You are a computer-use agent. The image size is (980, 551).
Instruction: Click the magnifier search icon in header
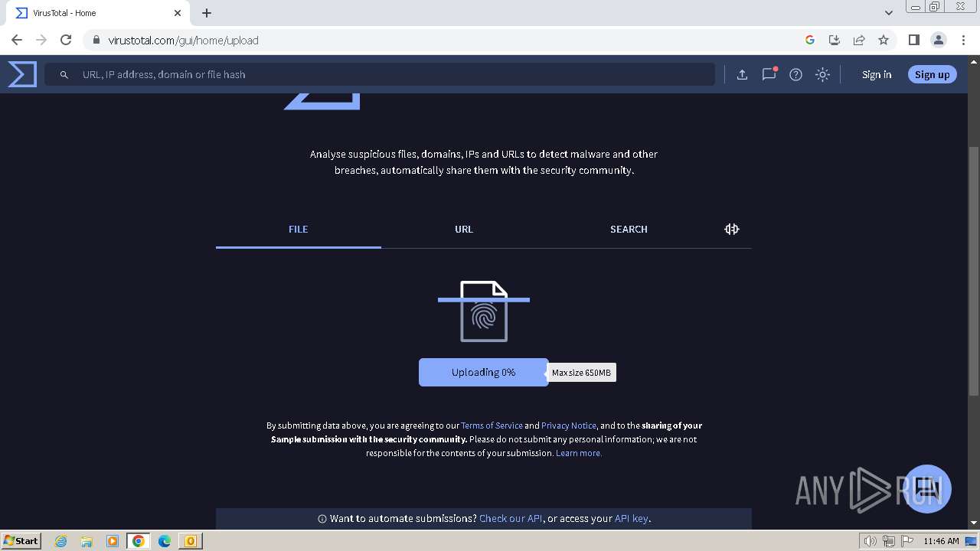[64, 75]
